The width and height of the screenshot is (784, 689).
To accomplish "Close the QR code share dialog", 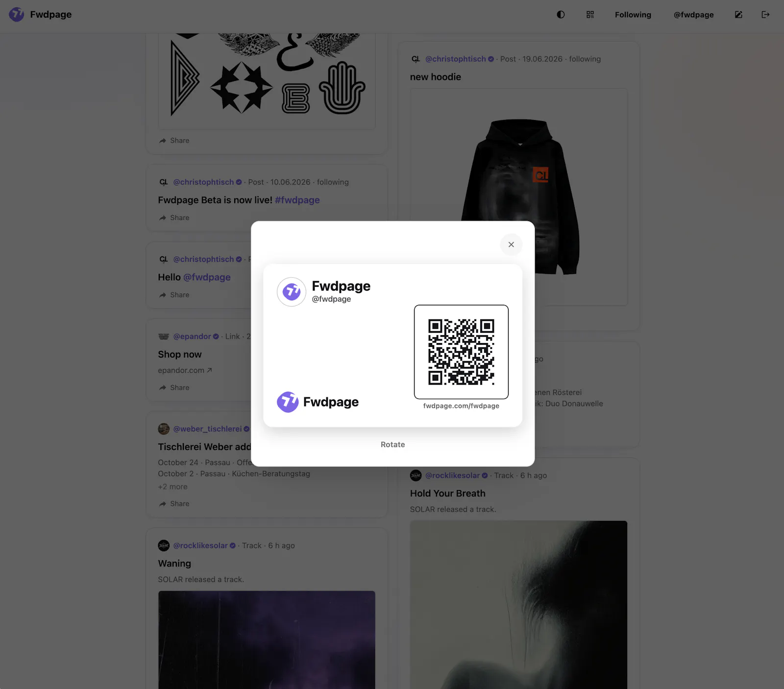I will pyautogui.click(x=511, y=245).
